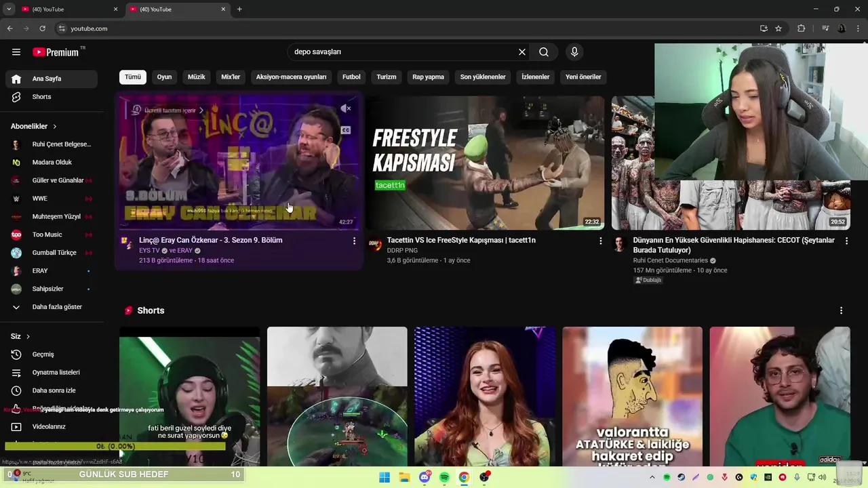Open DDRP PNG channel link
Viewport: 868px width, 488px height.
point(402,250)
